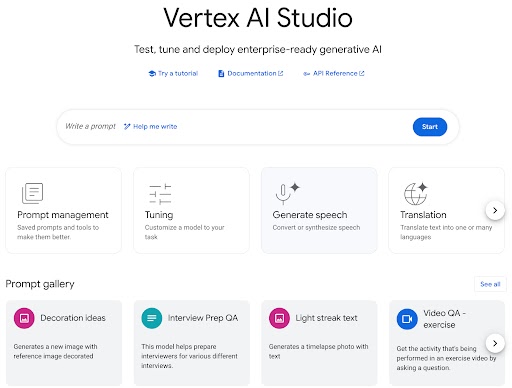512x388 pixels.
Task: Click the Interview Prep QA teal text icon
Action: [x=152, y=318]
